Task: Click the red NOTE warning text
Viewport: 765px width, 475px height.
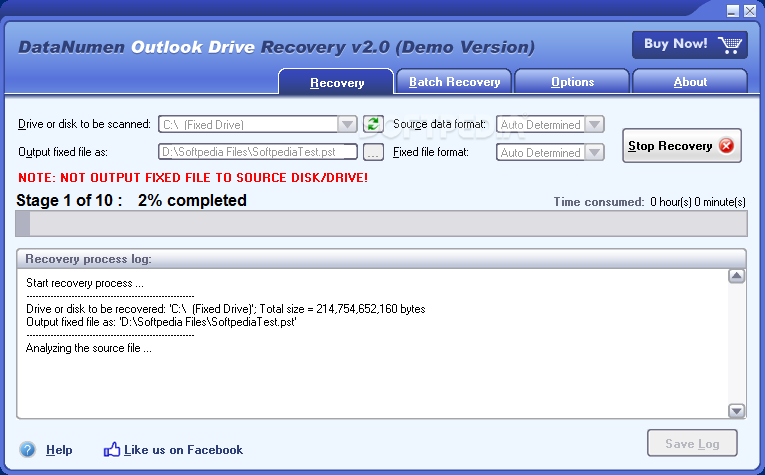Action: pos(193,178)
